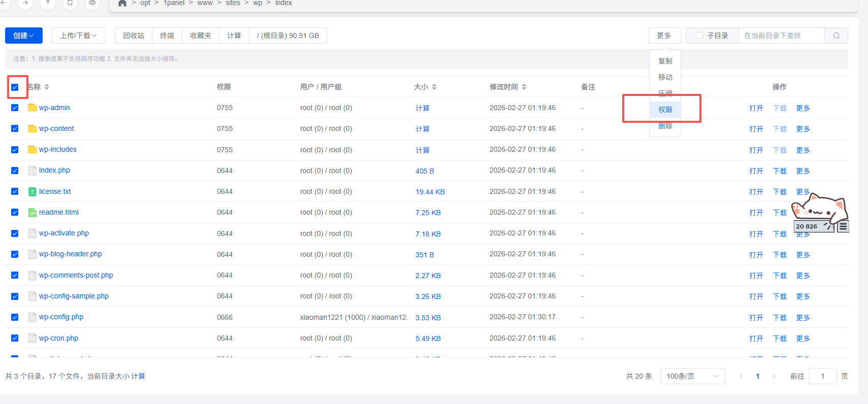Sort by 修改时间 column arrows

[524, 87]
